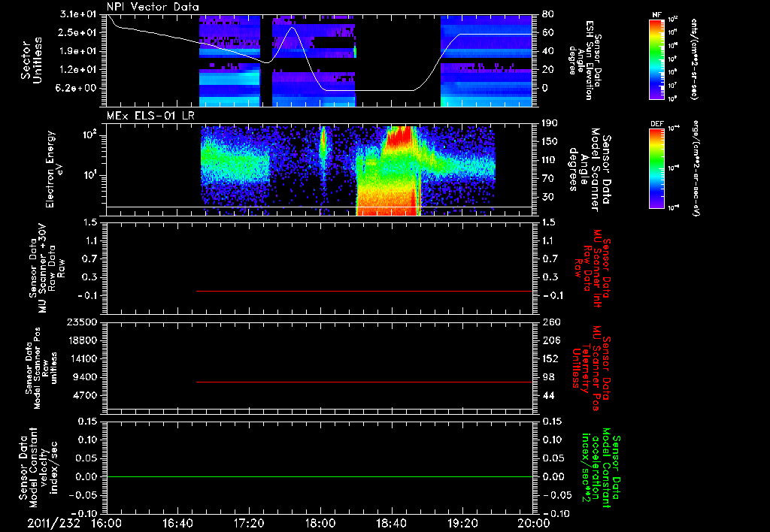Screen dimensions: 770x532
Task: Click the 2.5e+01 sector tick label
Action: click(x=78, y=33)
